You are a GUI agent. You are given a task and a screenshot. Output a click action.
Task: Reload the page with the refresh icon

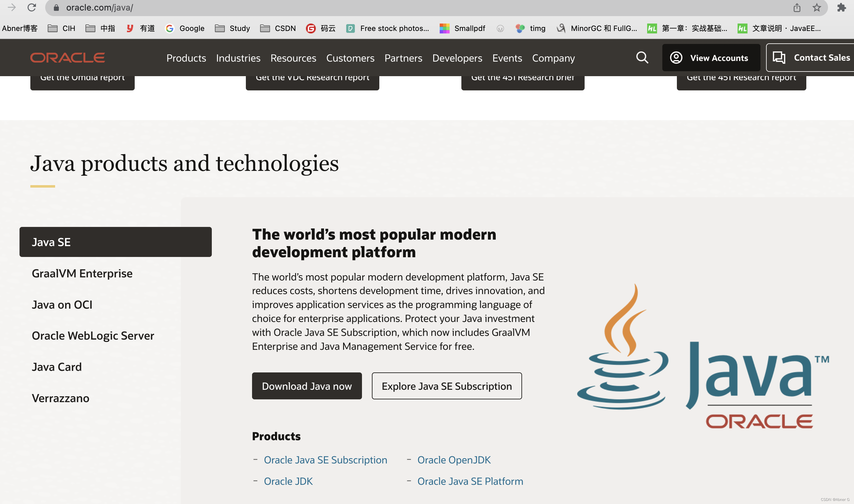pyautogui.click(x=32, y=7)
